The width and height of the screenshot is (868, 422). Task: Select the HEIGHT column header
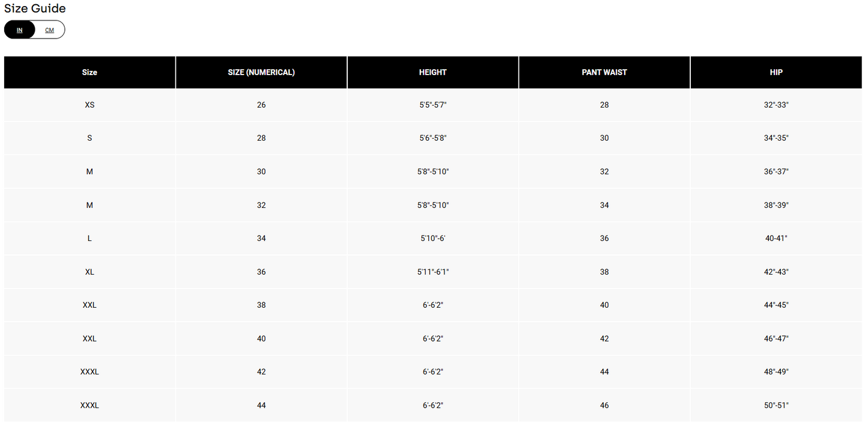click(432, 72)
